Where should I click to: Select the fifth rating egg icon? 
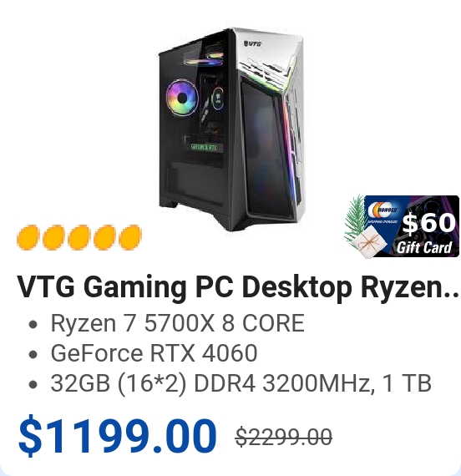[x=130, y=237]
